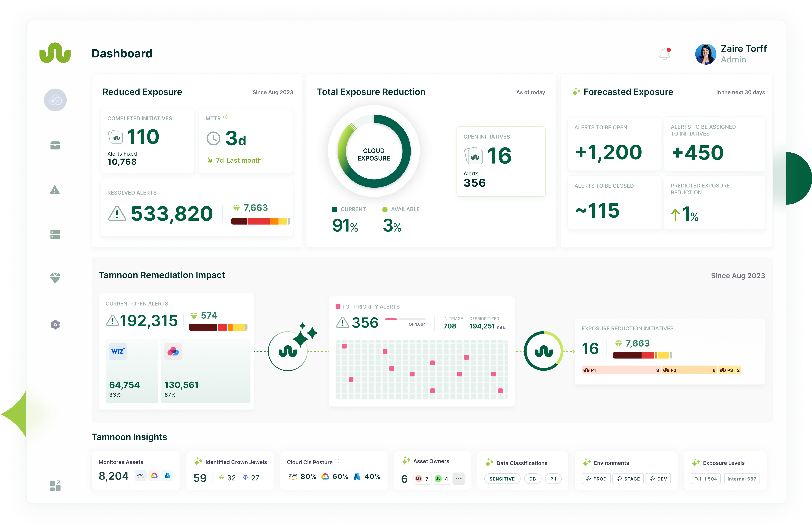The width and height of the screenshot is (812, 530).
Task: Click the inbox icon in the left sidebar
Action: [x=55, y=146]
